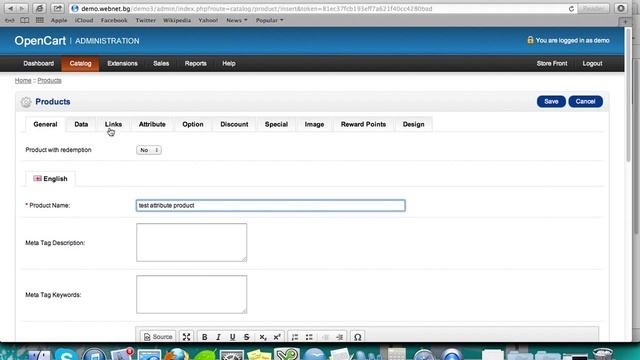The width and height of the screenshot is (640, 360).
Task: Maximize the editor with the fullscreen icon
Action: 187,337
